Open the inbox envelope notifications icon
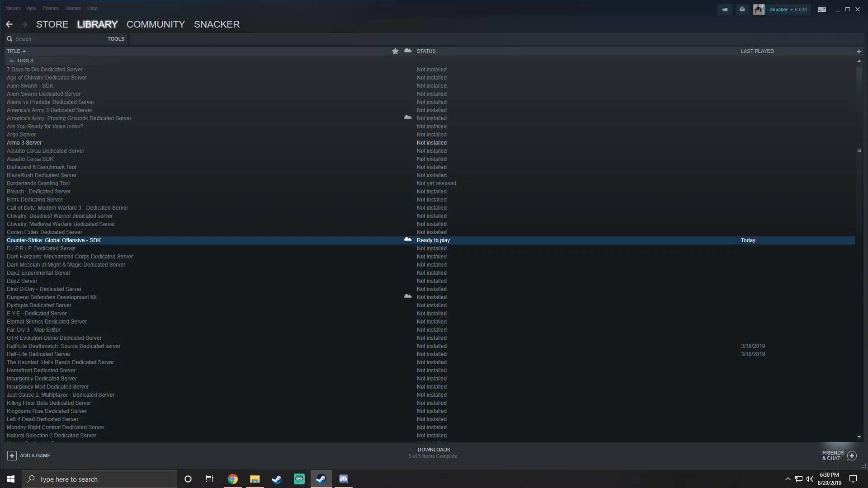The width and height of the screenshot is (868, 488). 742,9
